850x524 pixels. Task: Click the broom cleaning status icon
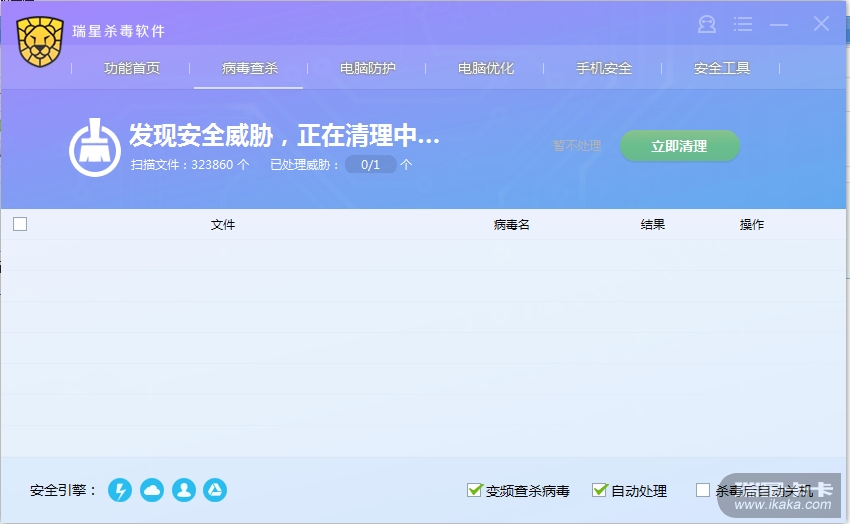[95, 148]
